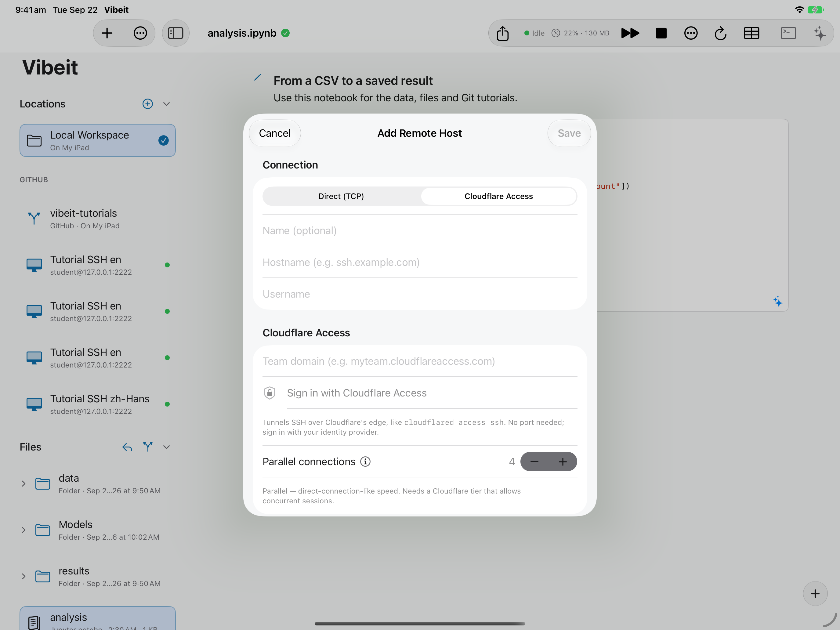Switch to Direct (TCP) connection
The image size is (840, 630).
tap(341, 196)
